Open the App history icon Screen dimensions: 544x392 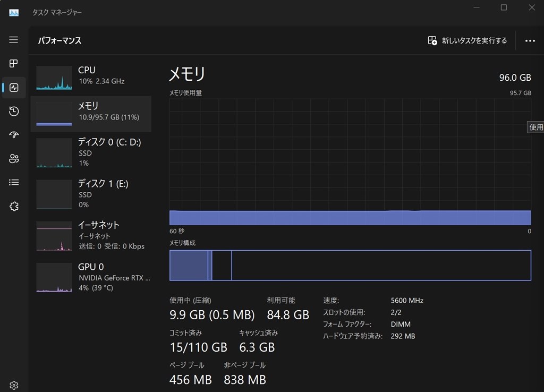pos(14,111)
